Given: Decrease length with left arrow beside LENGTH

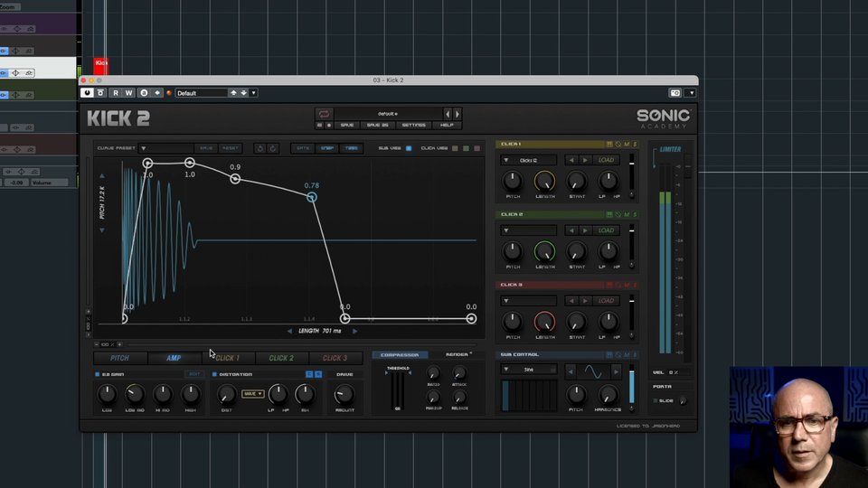Looking at the screenshot, I should (289, 331).
